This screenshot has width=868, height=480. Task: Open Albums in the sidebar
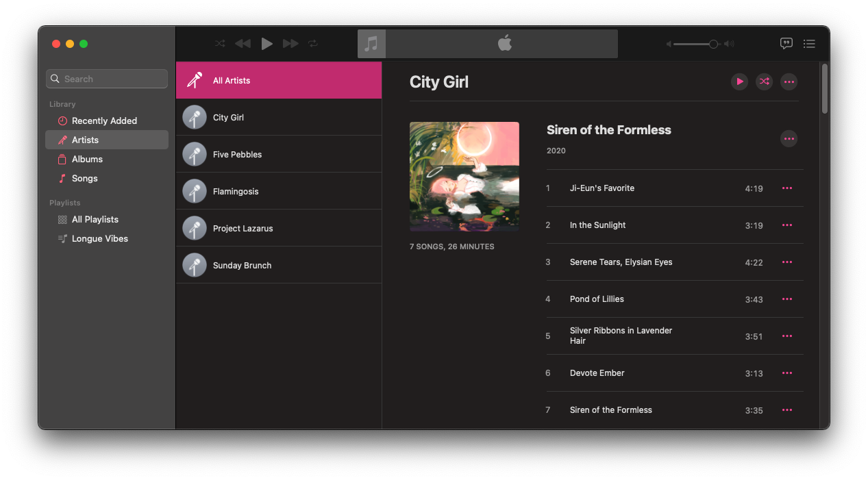point(107,159)
